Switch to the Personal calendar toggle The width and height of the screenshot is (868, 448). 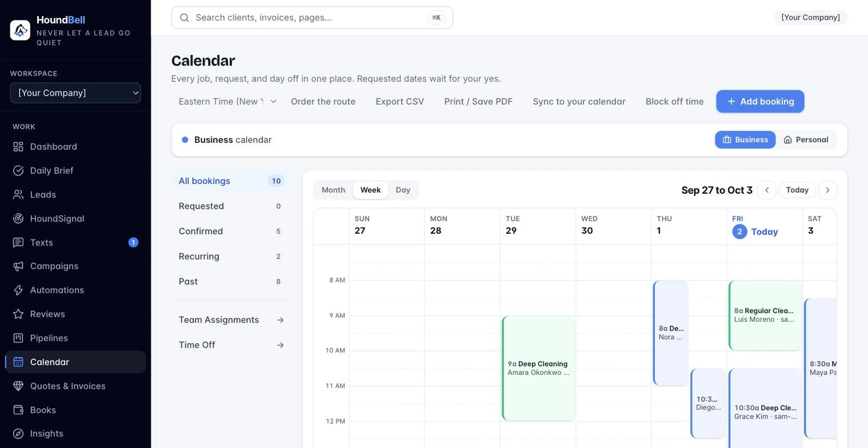tap(806, 140)
